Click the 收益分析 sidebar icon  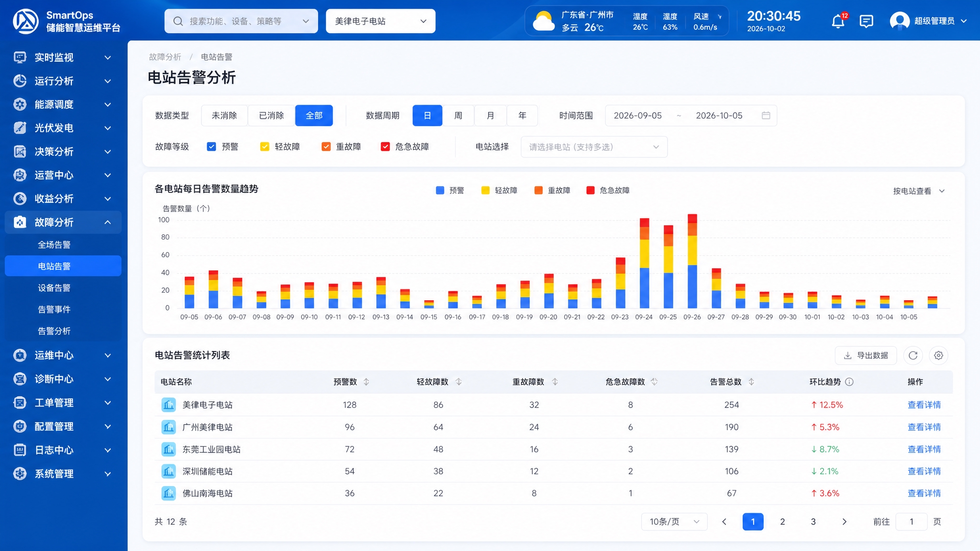click(20, 198)
